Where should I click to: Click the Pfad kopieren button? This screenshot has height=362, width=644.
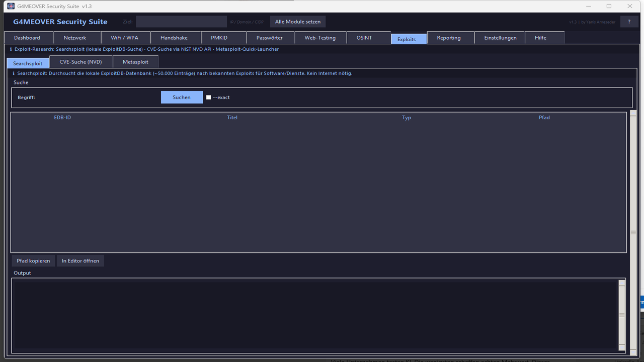pyautogui.click(x=33, y=260)
